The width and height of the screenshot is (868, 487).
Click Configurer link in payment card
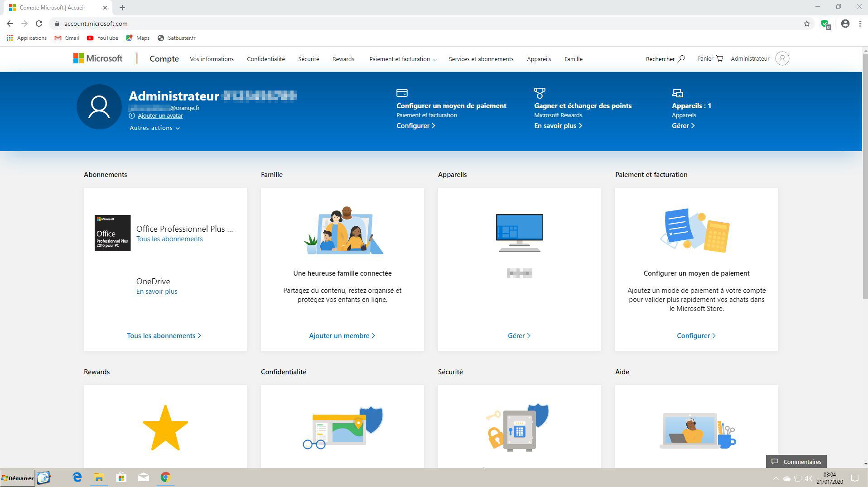pos(696,336)
